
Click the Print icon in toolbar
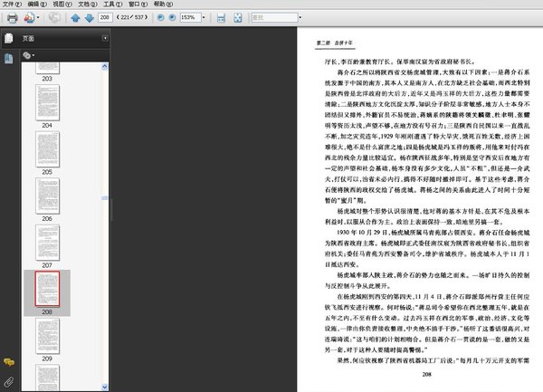[11, 18]
